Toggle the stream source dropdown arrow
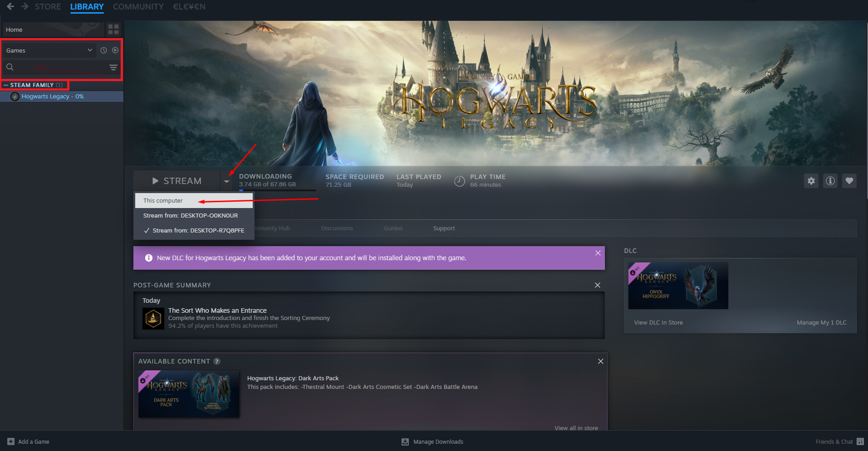The height and width of the screenshot is (451, 868). point(226,181)
